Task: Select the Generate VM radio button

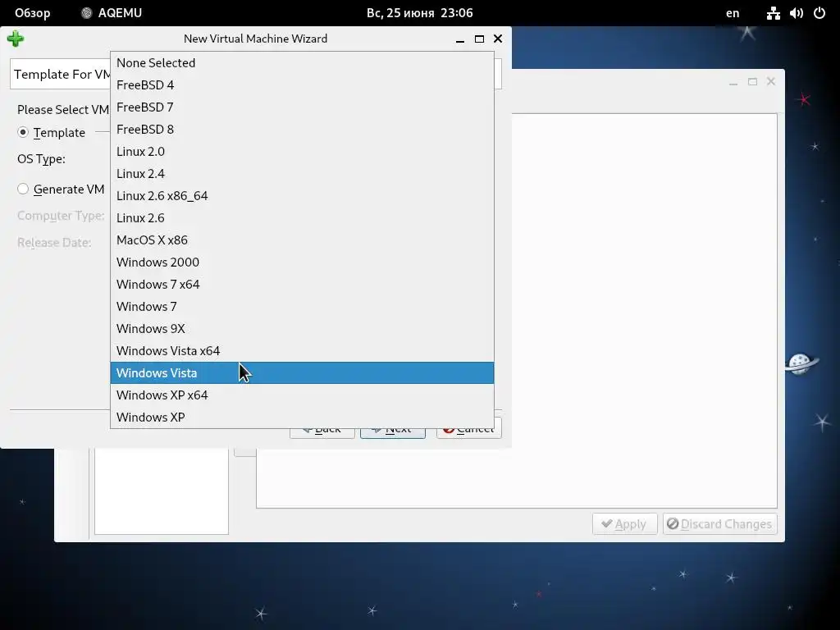Action: pos(22,189)
